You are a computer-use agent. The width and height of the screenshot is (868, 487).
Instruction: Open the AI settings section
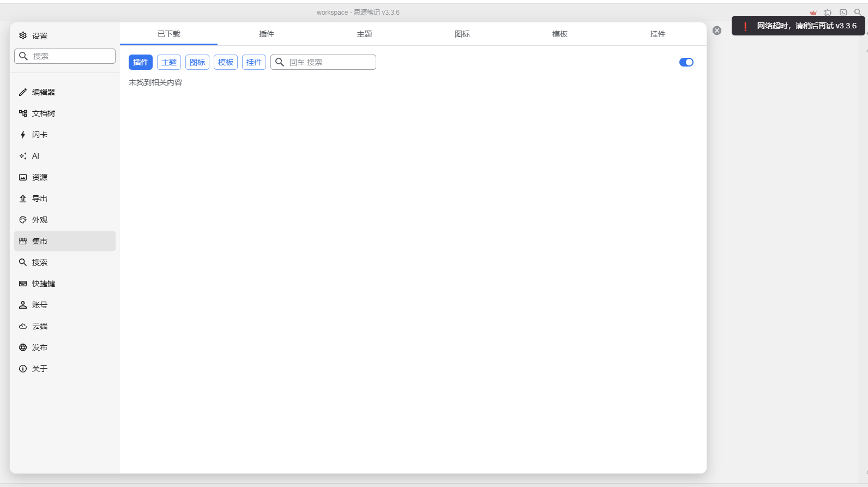[x=35, y=156]
